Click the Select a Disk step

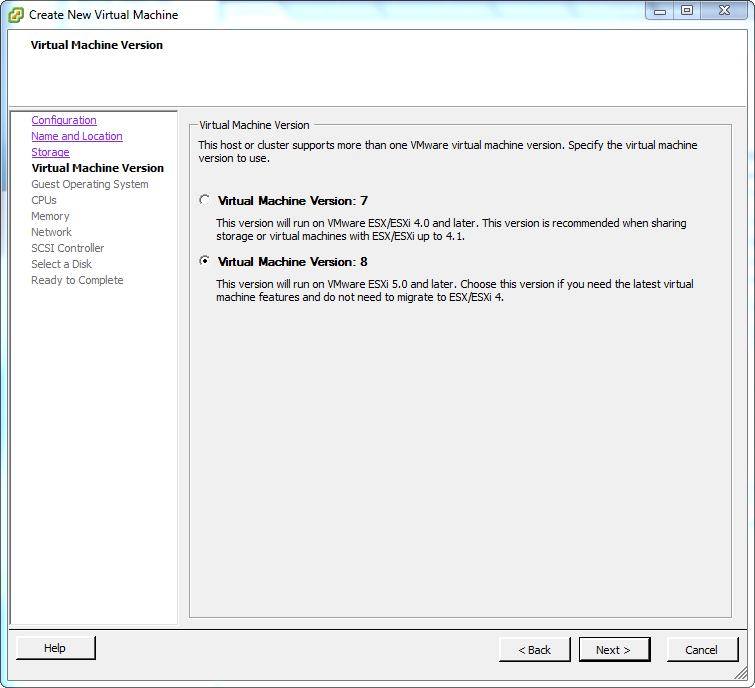coord(61,264)
